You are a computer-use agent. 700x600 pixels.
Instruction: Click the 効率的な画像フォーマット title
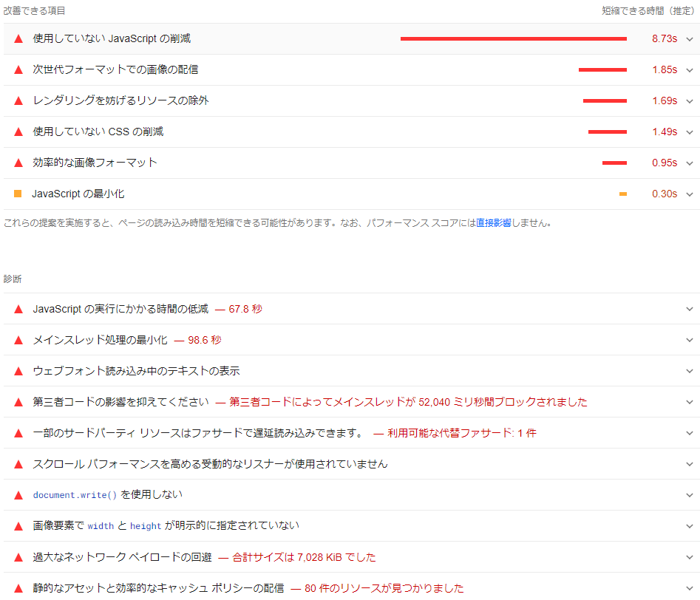pos(95,163)
